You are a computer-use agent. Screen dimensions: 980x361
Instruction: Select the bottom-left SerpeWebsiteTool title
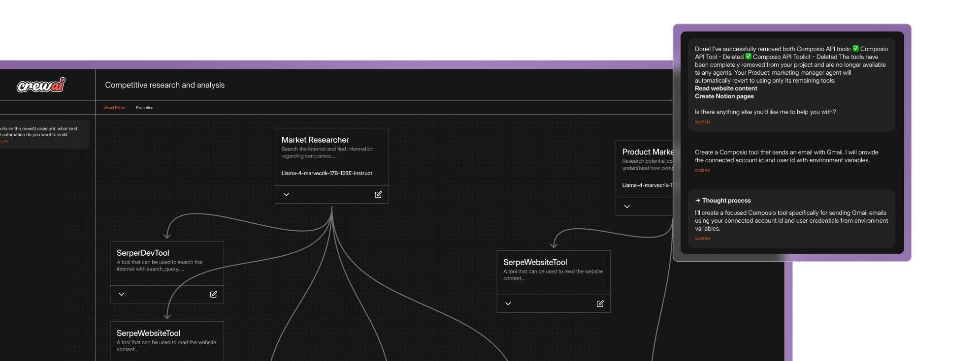(x=148, y=333)
